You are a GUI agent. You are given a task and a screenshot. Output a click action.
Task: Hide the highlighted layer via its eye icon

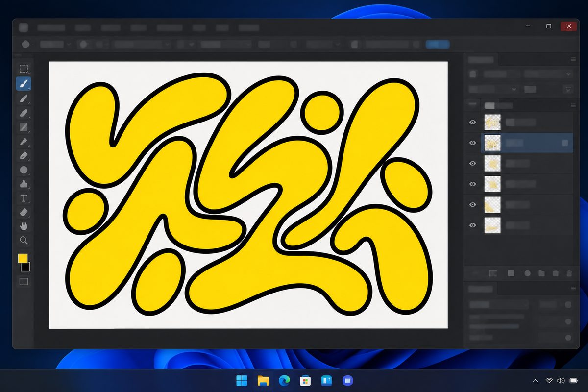tap(473, 143)
